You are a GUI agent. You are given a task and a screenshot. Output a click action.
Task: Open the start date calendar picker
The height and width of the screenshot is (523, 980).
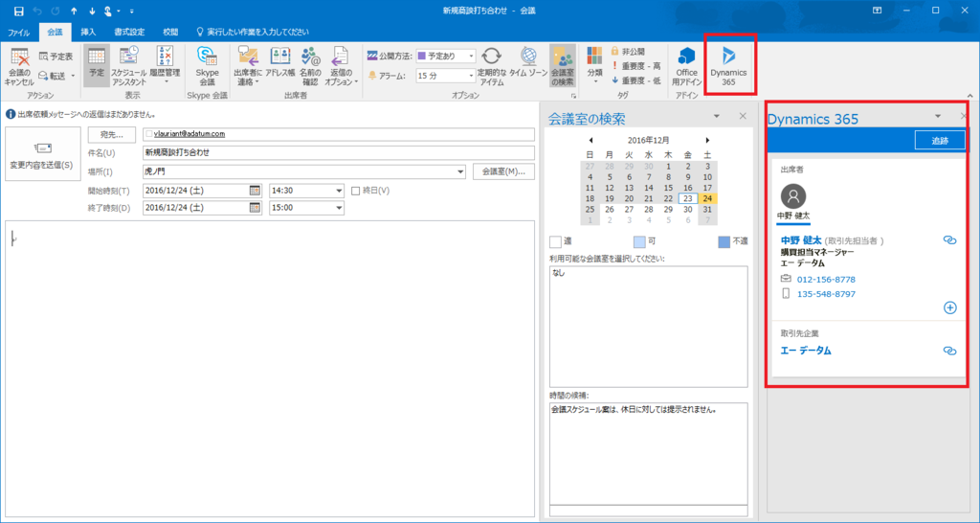pyautogui.click(x=255, y=191)
